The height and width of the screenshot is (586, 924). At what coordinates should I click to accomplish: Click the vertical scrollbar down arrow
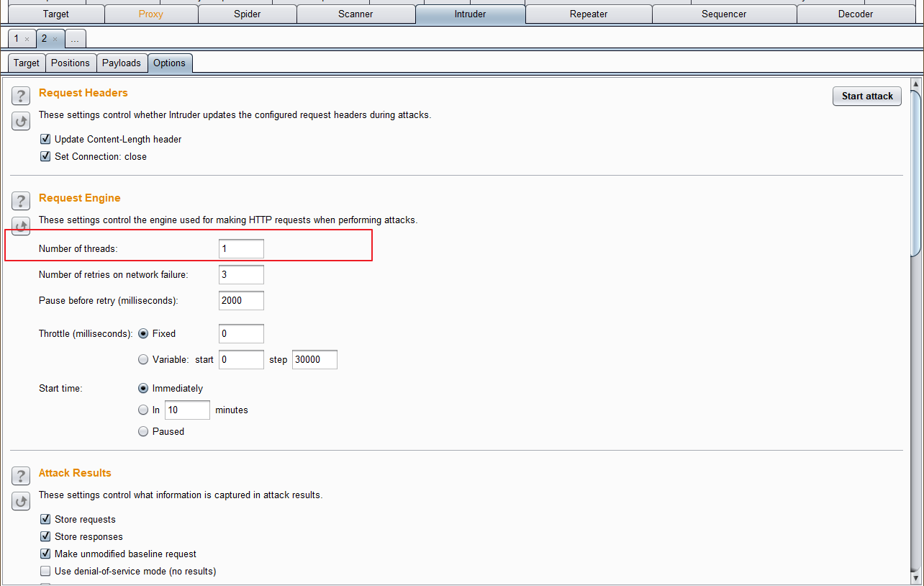click(x=915, y=578)
